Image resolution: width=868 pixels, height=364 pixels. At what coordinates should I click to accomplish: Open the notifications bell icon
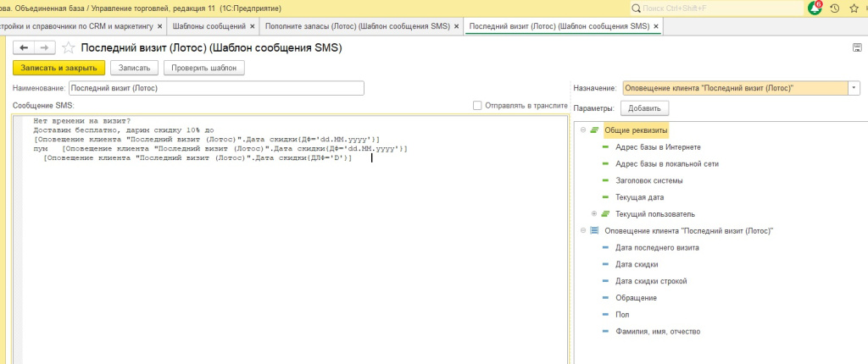(814, 8)
